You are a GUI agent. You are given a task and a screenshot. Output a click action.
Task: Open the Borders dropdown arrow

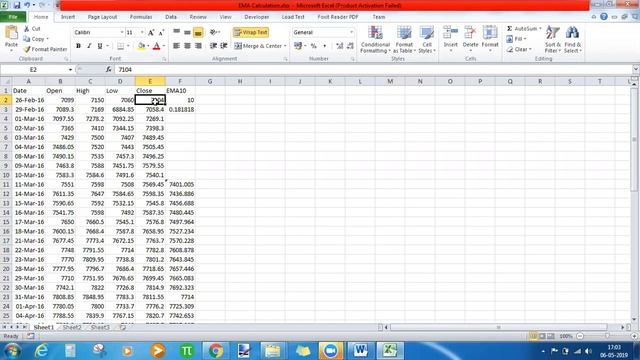coord(128,46)
